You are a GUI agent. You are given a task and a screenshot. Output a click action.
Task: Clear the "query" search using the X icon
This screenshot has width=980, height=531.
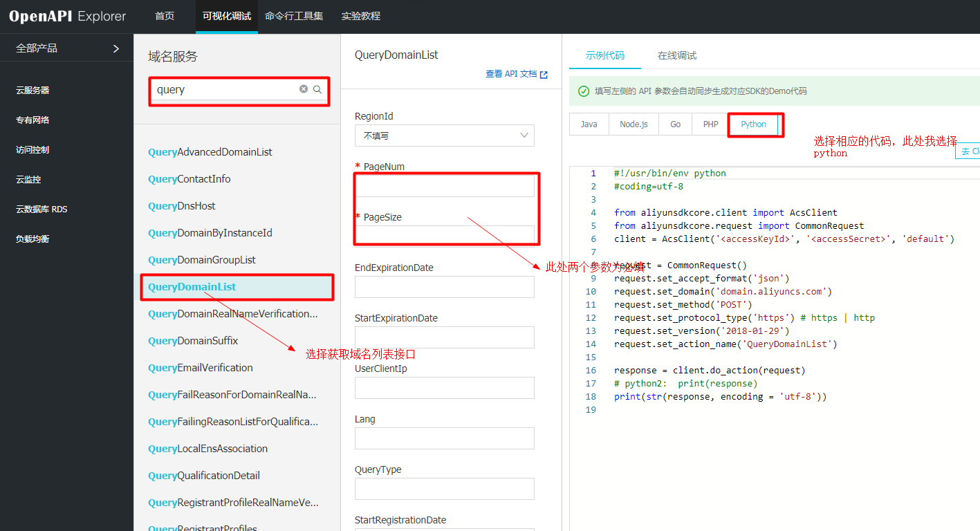point(303,88)
